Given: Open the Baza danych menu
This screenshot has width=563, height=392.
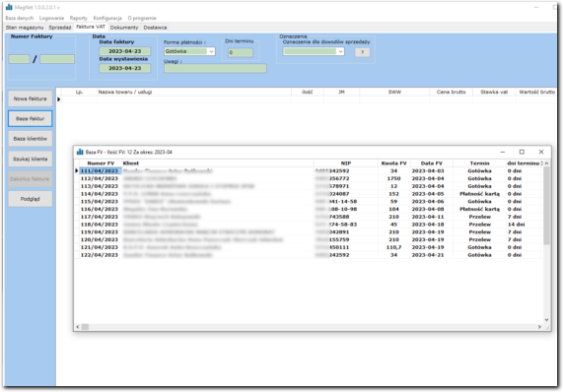Looking at the screenshot, I should (19, 18).
